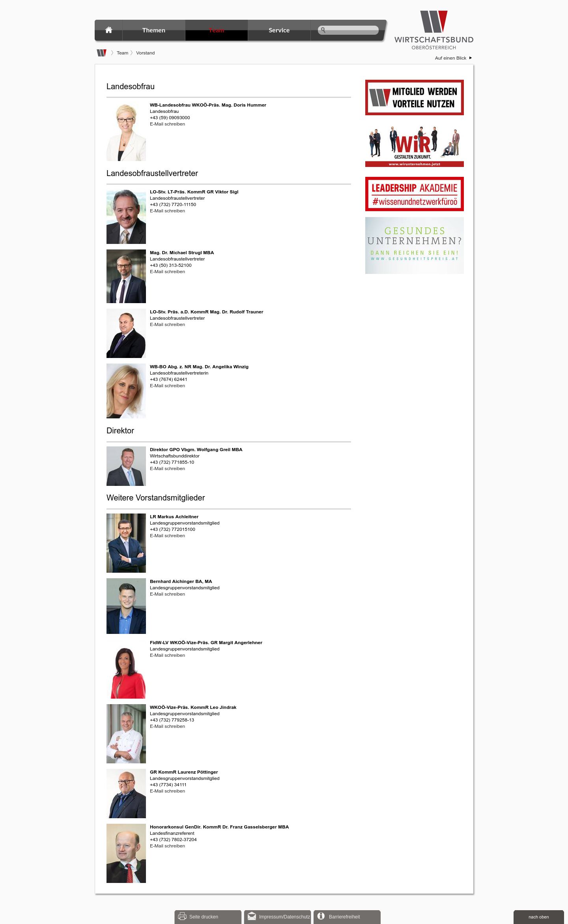Open Mitglied werden Vorteile nutzen banner
The image size is (568, 924).
(415, 97)
